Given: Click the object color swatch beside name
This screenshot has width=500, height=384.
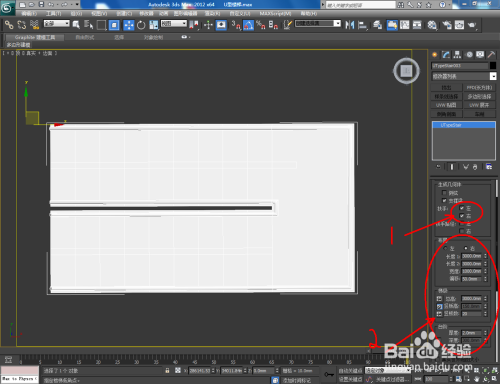Looking at the screenshot, I should 493,66.
